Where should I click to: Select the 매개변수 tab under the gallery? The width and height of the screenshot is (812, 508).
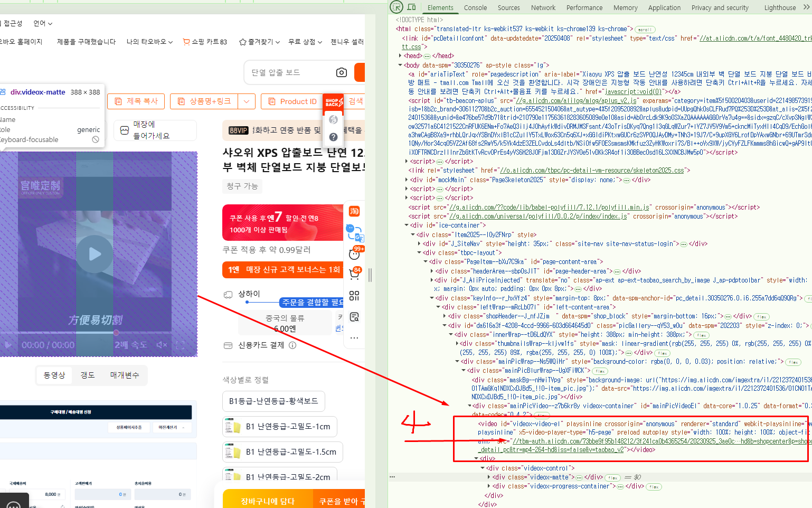tap(125, 375)
